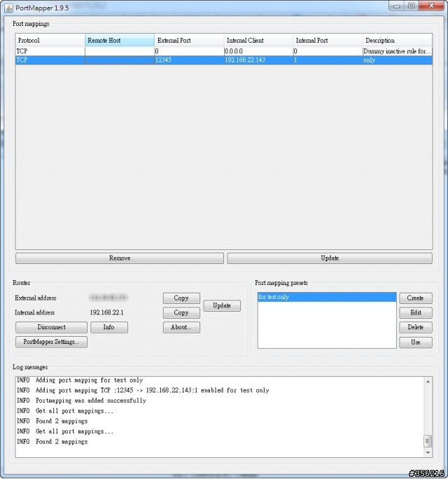Click Update in the Router section
448x479 pixels.
click(x=222, y=305)
